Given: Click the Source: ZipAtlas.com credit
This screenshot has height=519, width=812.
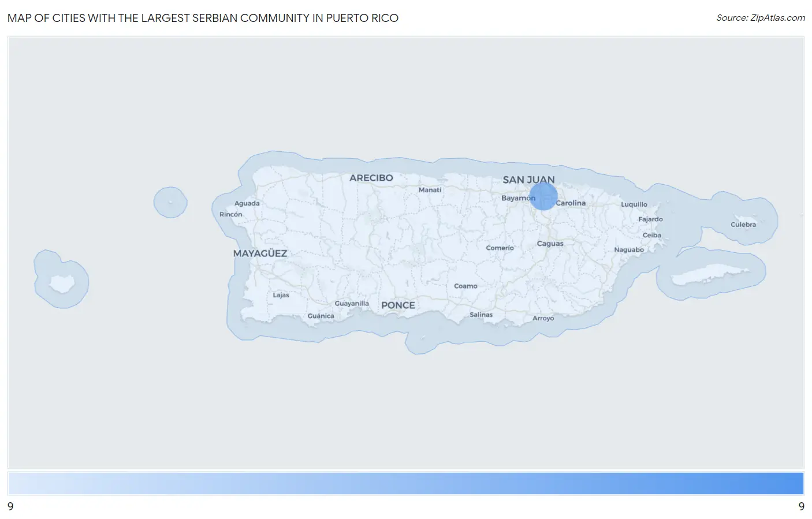Looking at the screenshot, I should [761, 18].
